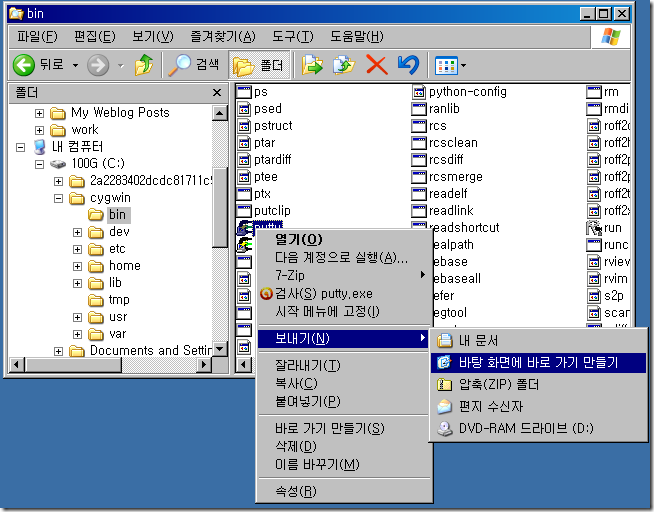The width and height of the screenshot is (654, 512).
Task: Select 바탕 화면에 바로 가기 만들기
Action: point(538,363)
